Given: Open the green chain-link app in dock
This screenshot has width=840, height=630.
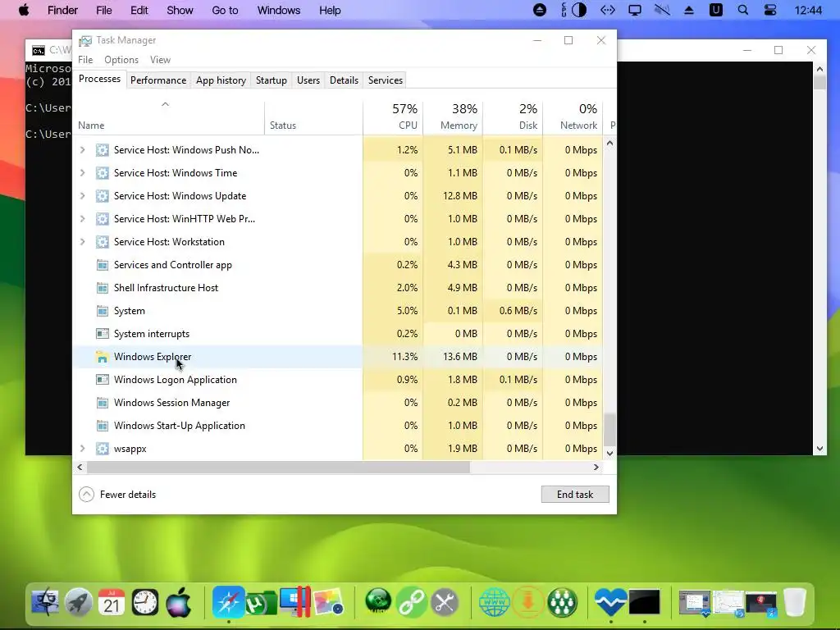Looking at the screenshot, I should click(x=412, y=601).
